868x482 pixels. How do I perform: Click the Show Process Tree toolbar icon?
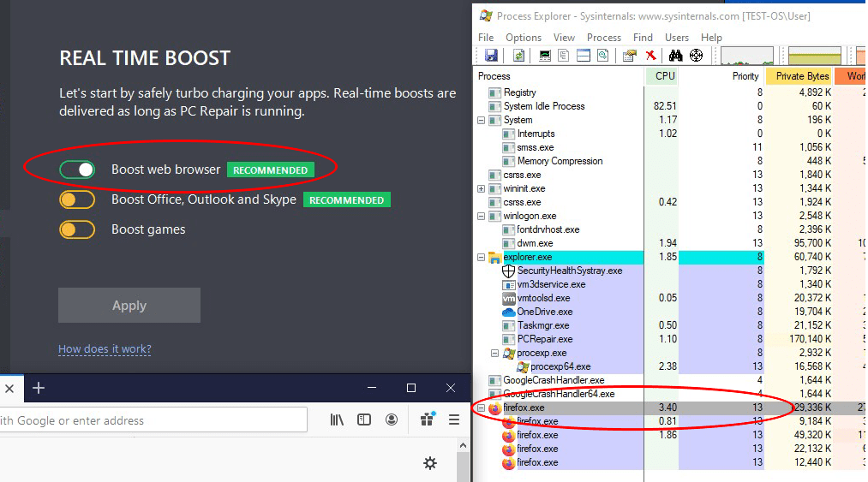click(x=564, y=56)
